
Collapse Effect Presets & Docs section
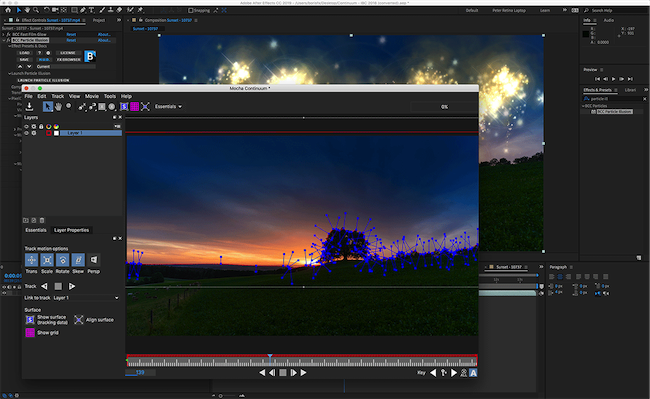point(10,46)
